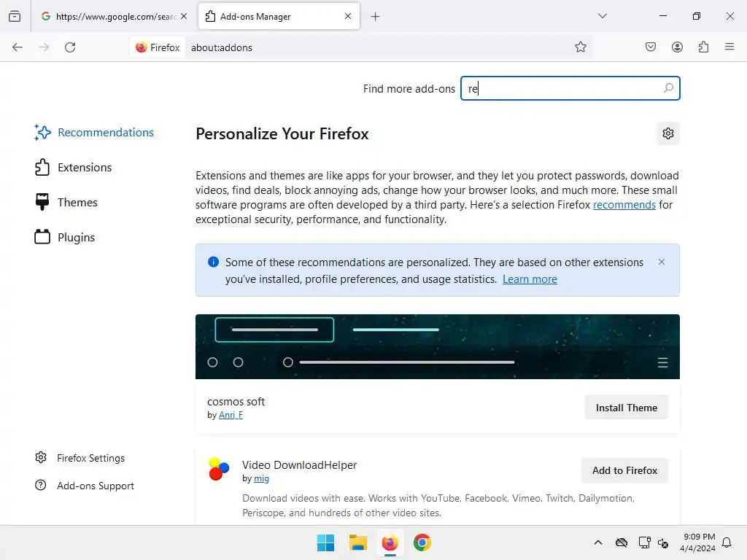
Task: Click Firefox icon in taskbar
Action: coord(390,542)
